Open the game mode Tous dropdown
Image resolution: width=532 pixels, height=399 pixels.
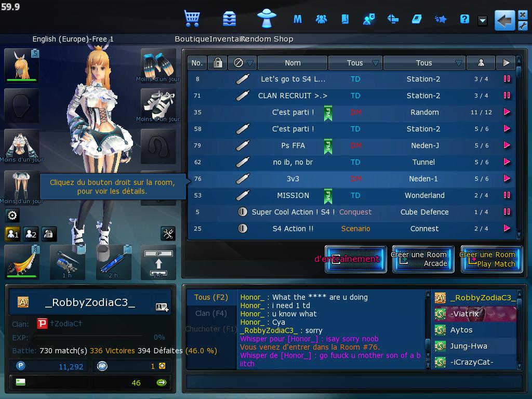coord(355,63)
